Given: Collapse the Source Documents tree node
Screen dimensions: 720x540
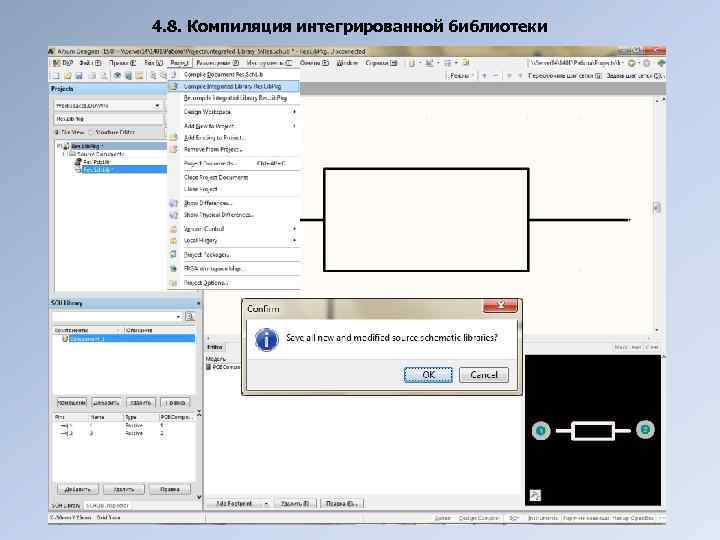Looking at the screenshot, I should 64,154.
